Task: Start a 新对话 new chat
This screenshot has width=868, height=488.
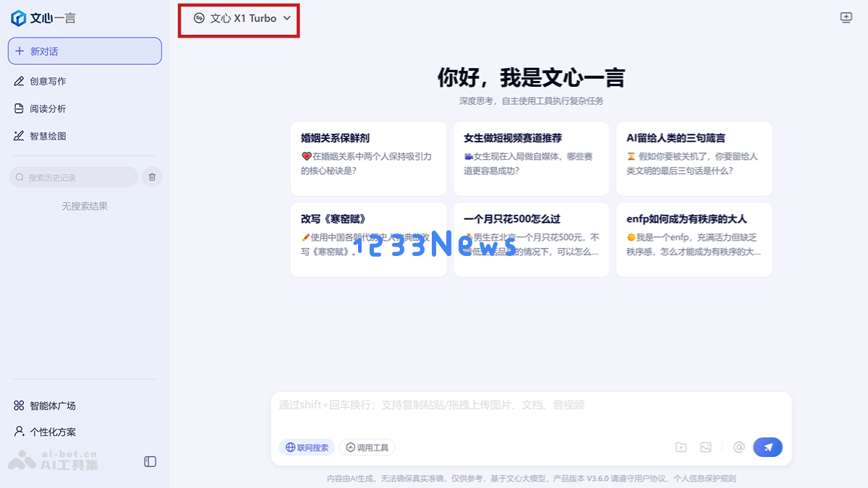Action: (85, 51)
